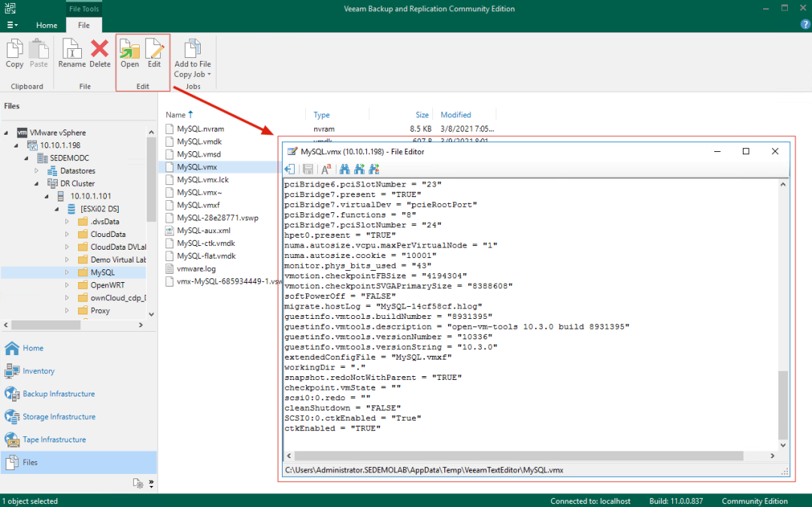Click the navigation pane configure icon
812x507 pixels.
[138, 483]
